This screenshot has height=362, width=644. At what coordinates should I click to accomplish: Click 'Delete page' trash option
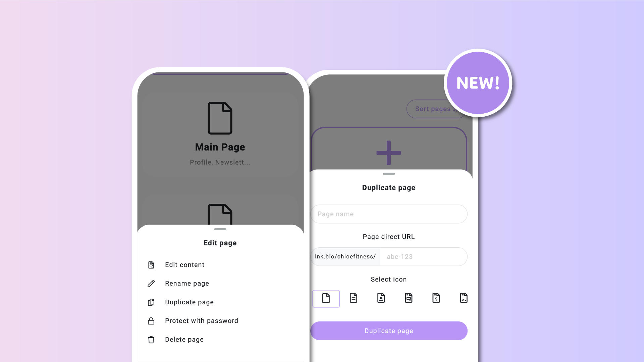(x=184, y=340)
